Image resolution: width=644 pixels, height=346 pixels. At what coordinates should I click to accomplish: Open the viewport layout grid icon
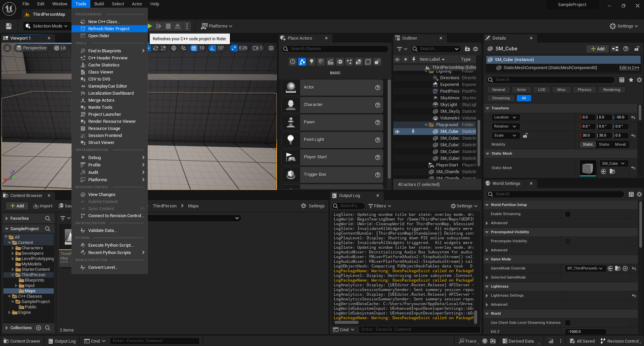271,48
